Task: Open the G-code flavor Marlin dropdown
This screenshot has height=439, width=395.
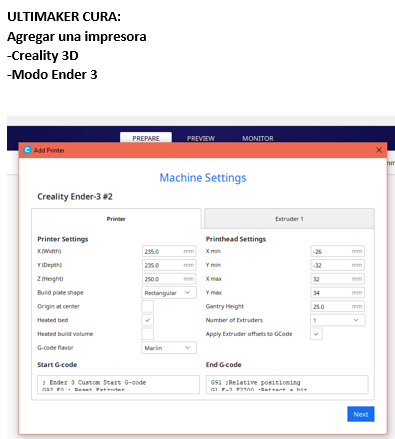Action: [169, 348]
